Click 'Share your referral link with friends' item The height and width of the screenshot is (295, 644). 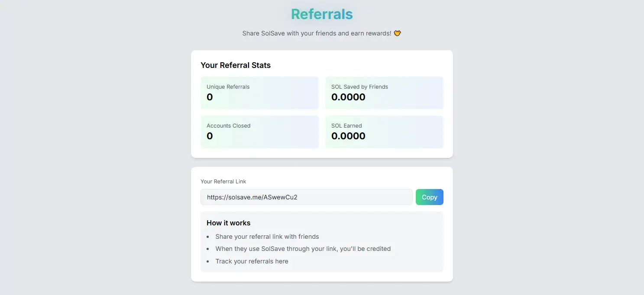tap(267, 237)
